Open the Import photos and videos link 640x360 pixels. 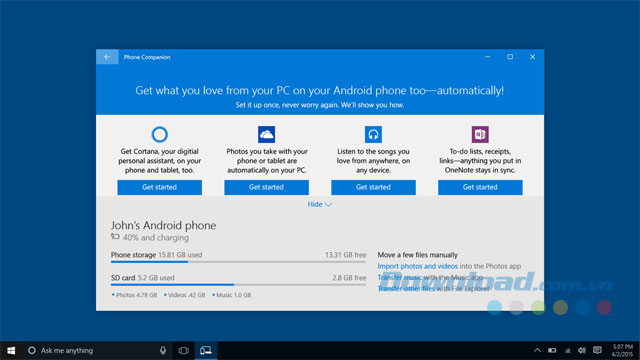[418, 266]
